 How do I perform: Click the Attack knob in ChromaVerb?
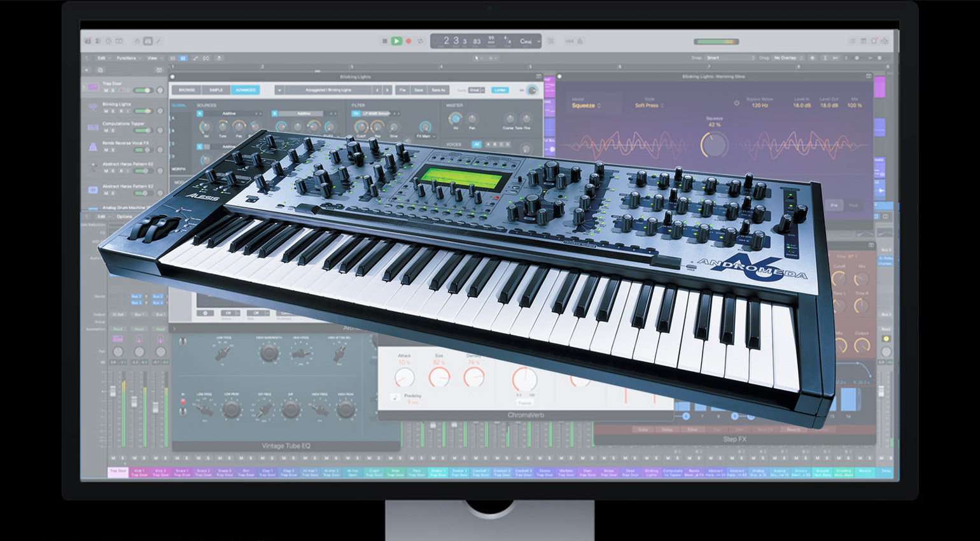(404, 378)
